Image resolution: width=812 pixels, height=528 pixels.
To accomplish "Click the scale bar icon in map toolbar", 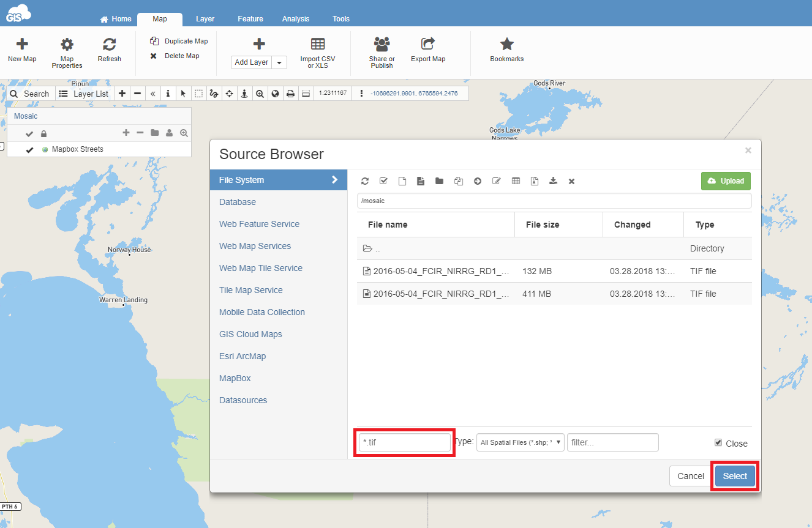I will [x=306, y=94].
